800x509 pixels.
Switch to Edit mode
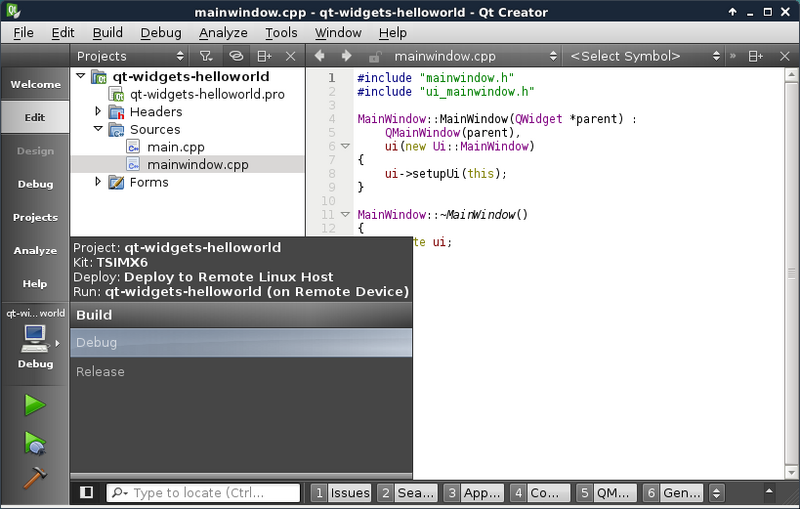pos(35,117)
